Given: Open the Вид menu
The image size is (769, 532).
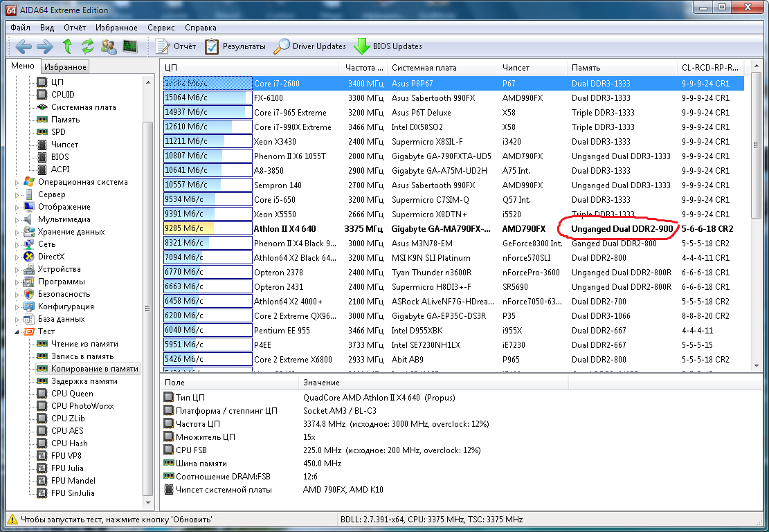Looking at the screenshot, I should point(47,28).
